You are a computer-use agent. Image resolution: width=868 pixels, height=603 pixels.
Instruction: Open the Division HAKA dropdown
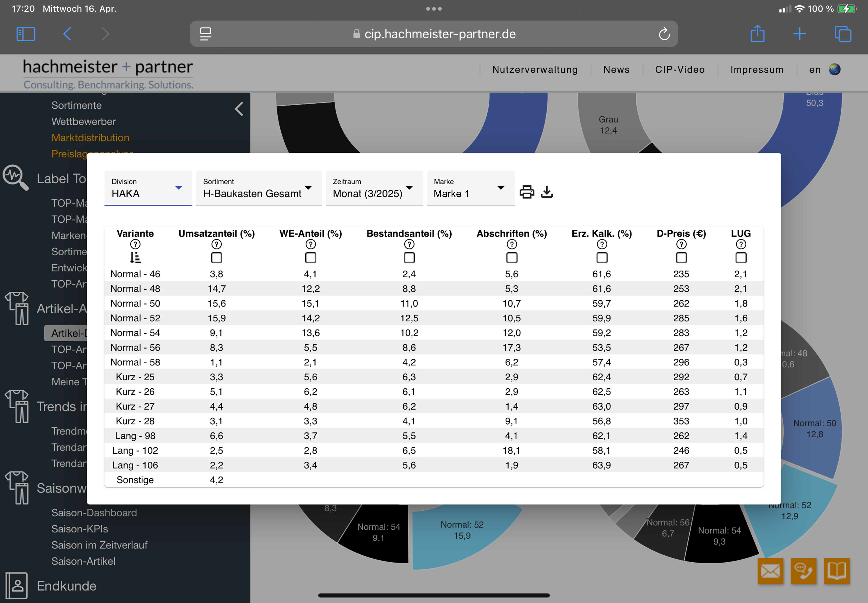coord(148,189)
